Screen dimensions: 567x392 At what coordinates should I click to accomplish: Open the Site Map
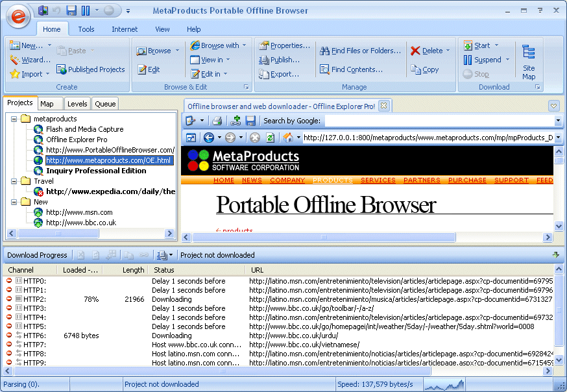(x=529, y=62)
